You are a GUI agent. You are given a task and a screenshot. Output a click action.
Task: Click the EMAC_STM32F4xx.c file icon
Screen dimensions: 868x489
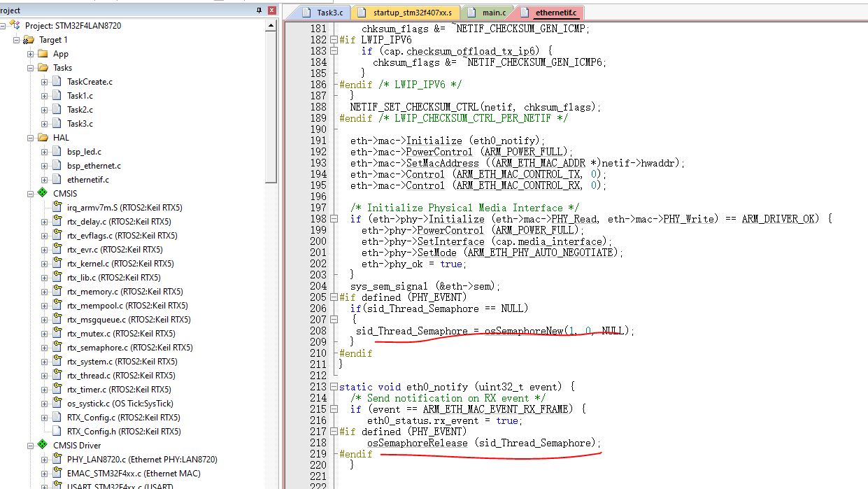coord(57,474)
